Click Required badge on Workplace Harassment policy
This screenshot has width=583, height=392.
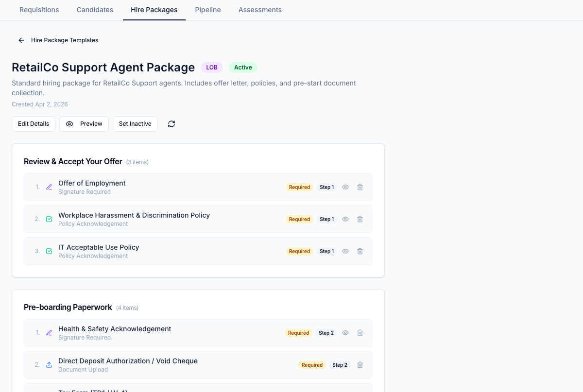pyautogui.click(x=299, y=219)
